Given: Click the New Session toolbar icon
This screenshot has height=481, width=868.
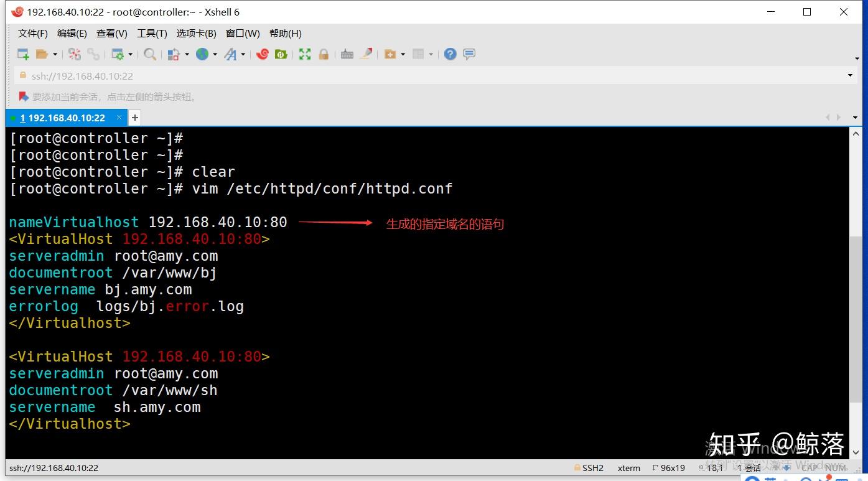Looking at the screenshot, I should pos(23,54).
